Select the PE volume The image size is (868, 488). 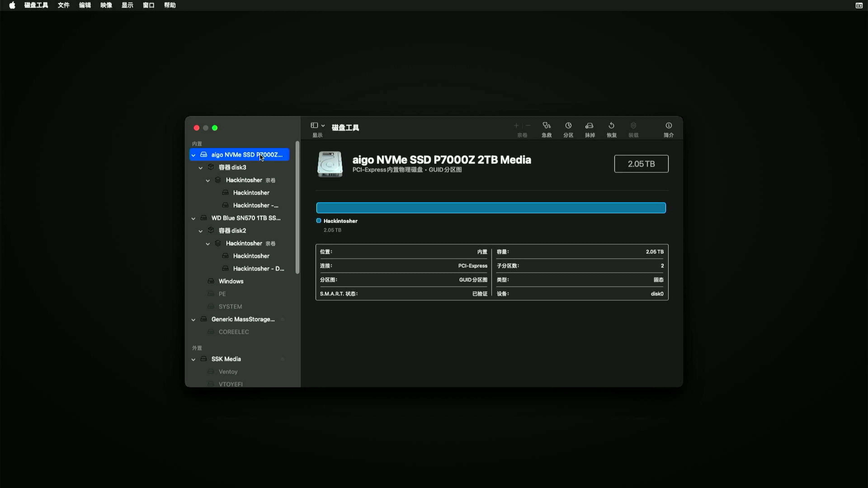(239, 294)
